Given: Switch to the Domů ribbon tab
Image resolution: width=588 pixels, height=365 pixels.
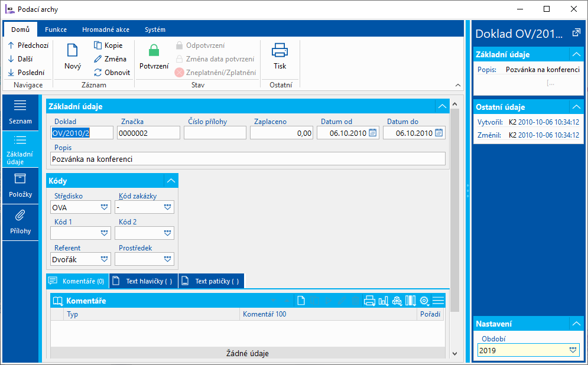Looking at the screenshot, I should coord(20,29).
